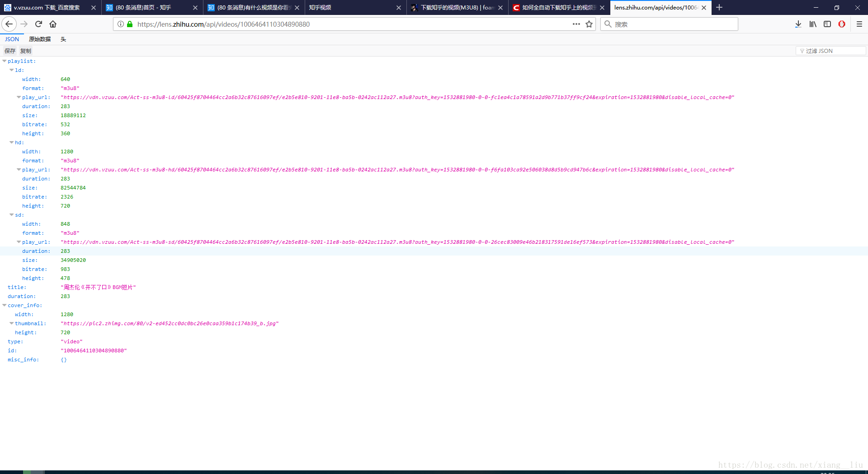Open the downloads panel
Image resolution: width=868 pixels, height=474 pixels.
(x=798, y=24)
